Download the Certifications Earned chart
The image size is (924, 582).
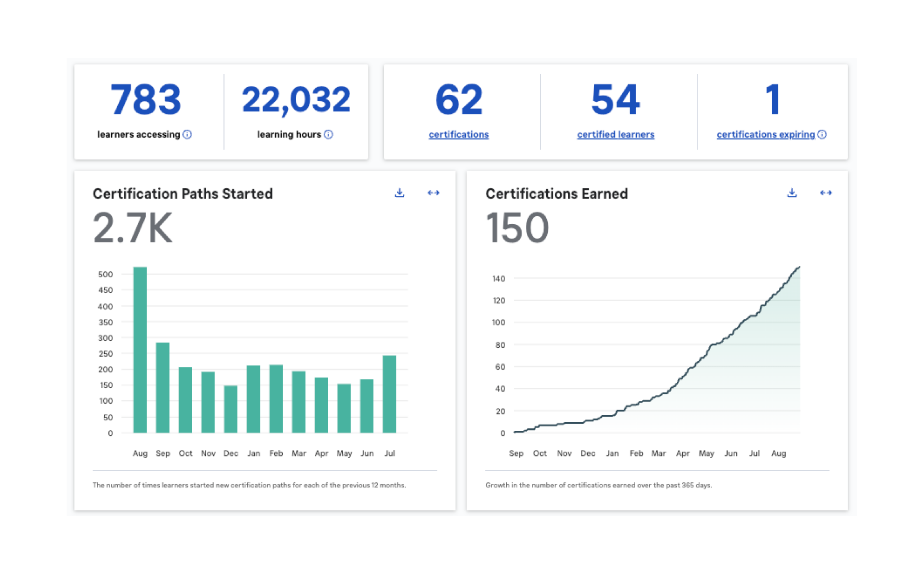click(792, 193)
